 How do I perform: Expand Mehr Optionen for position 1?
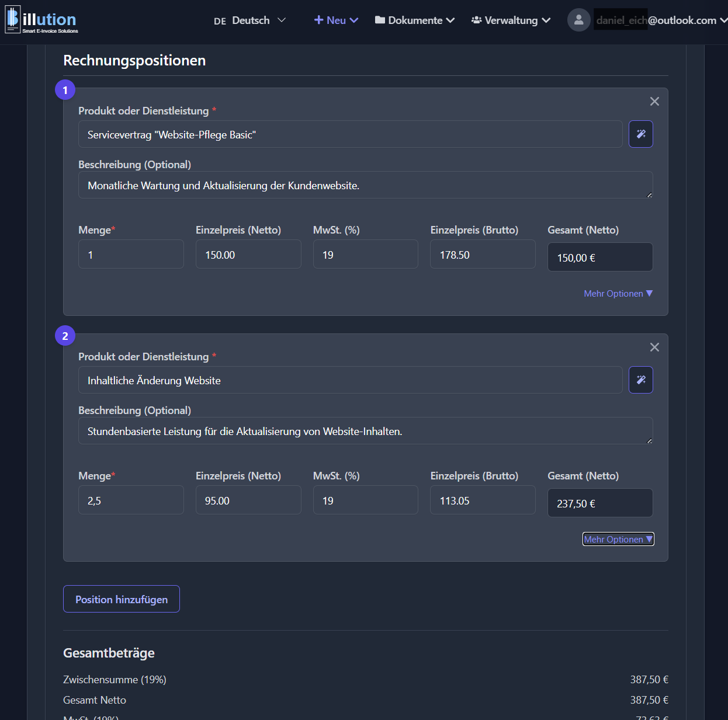pos(618,294)
